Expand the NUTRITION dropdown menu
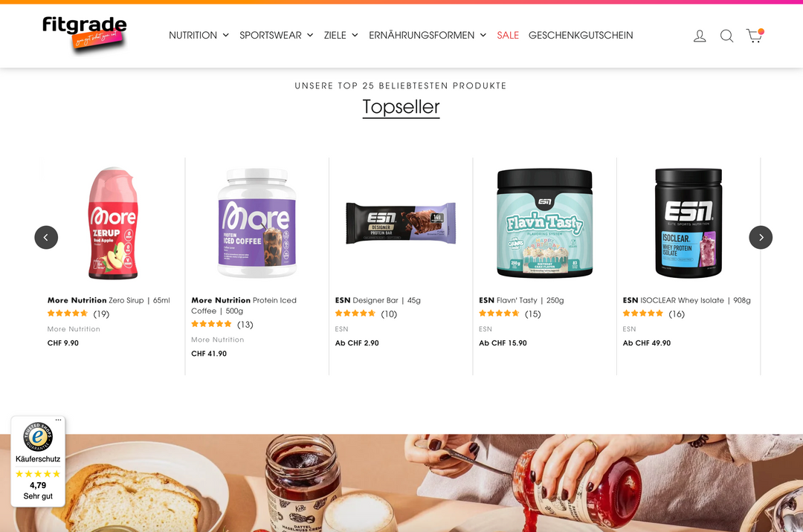 click(x=199, y=36)
